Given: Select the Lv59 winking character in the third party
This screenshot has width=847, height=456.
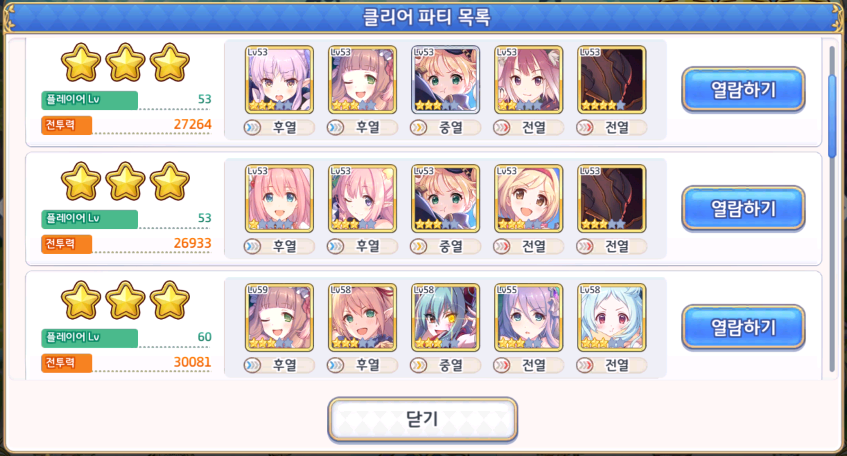Looking at the screenshot, I should (279, 318).
